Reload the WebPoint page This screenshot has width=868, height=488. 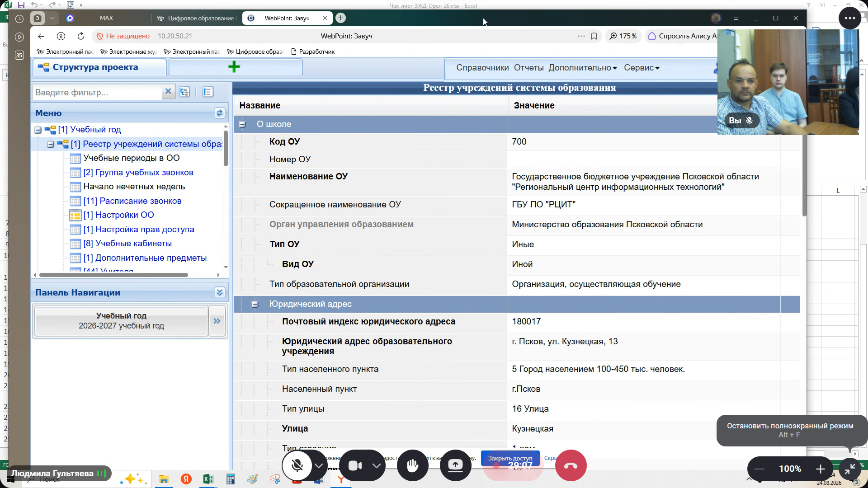(x=81, y=36)
